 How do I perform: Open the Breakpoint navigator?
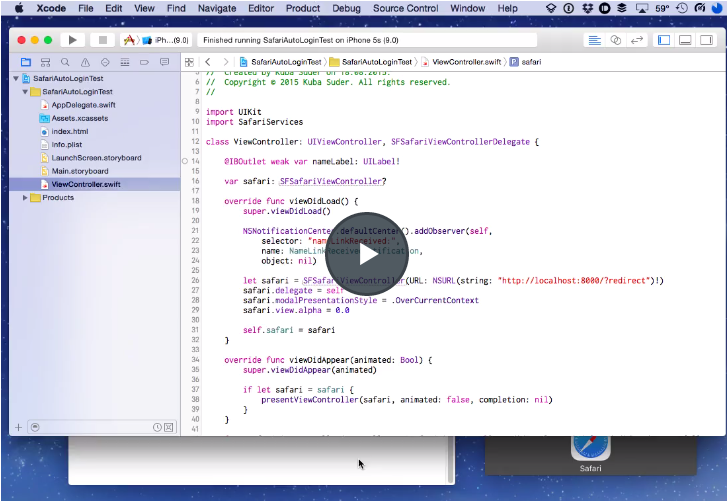[x=145, y=62]
